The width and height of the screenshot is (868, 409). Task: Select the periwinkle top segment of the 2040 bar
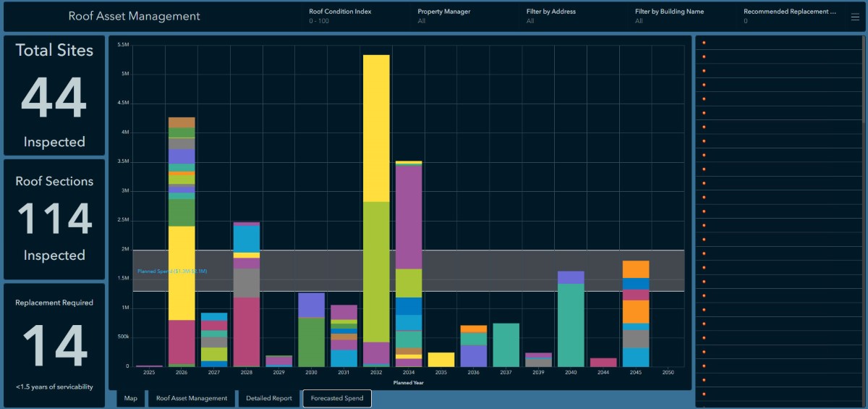coord(571,277)
